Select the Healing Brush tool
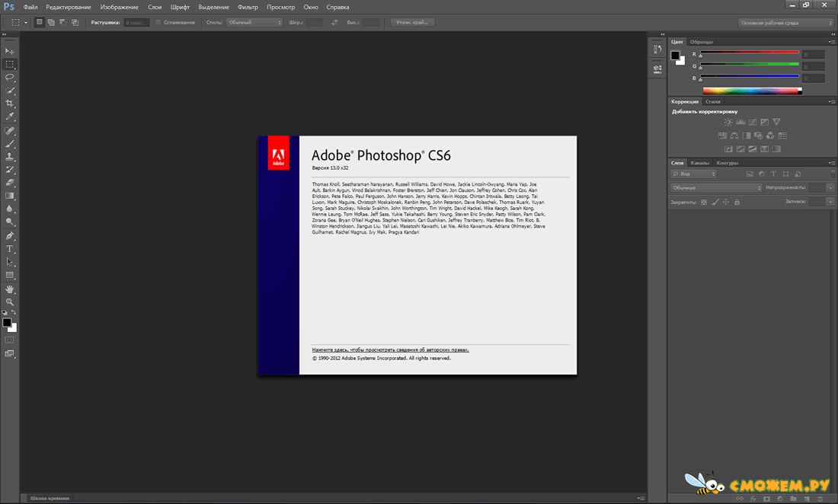 [10, 131]
